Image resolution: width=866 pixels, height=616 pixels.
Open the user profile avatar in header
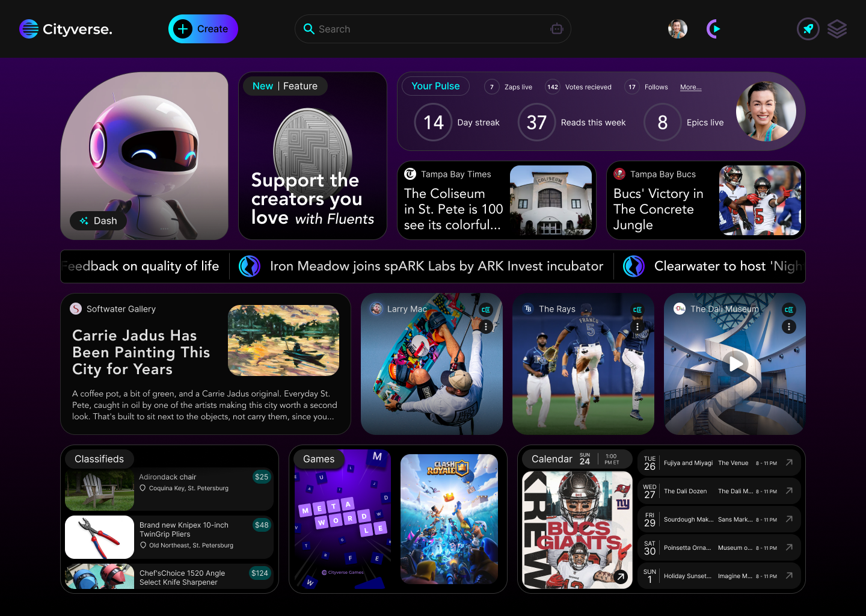678,29
